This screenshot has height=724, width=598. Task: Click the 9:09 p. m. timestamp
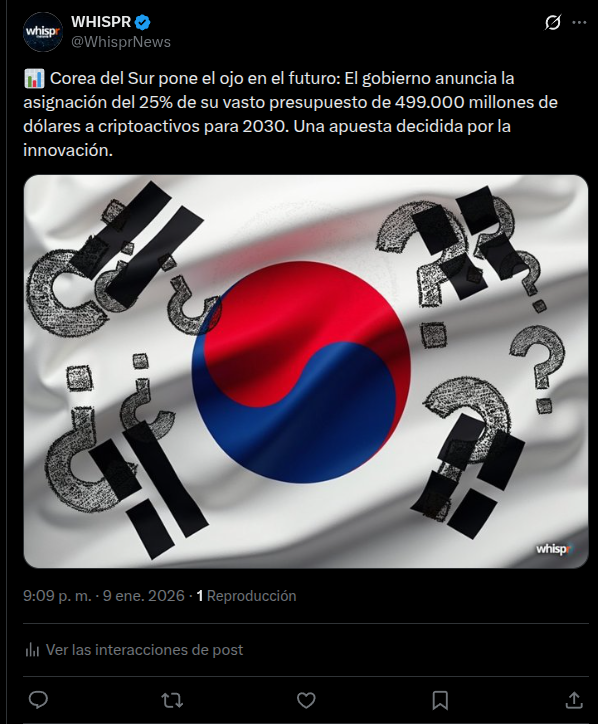click(57, 596)
